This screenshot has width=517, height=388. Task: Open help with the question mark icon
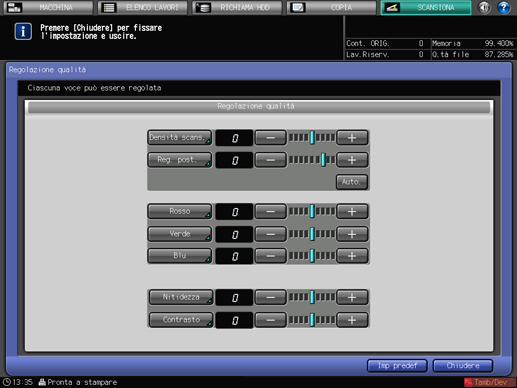point(504,7)
